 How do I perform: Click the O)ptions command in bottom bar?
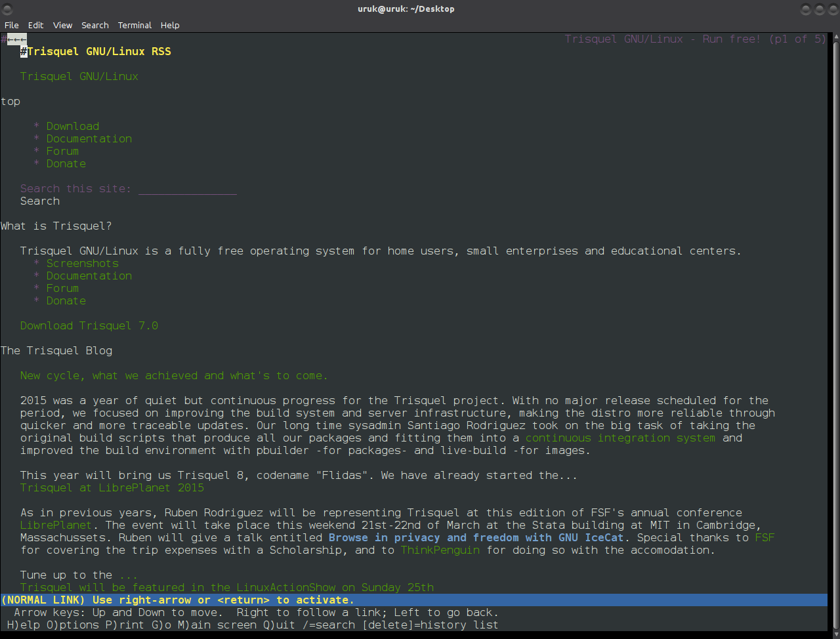click(73, 625)
